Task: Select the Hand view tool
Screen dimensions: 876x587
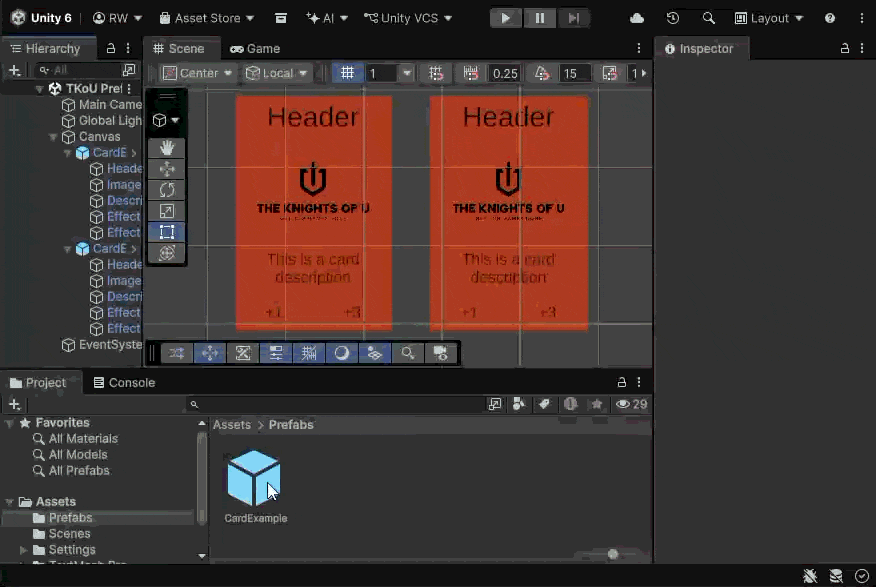Action: click(166, 147)
